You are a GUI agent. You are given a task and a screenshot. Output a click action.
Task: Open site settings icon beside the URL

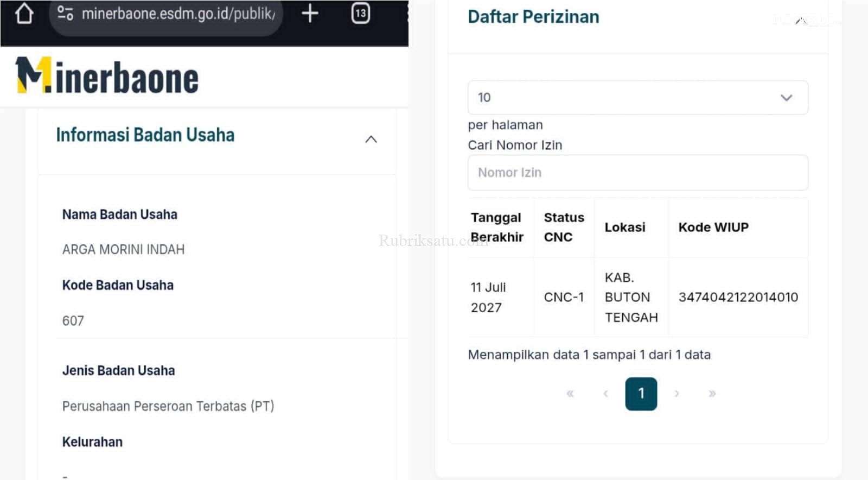65,13
